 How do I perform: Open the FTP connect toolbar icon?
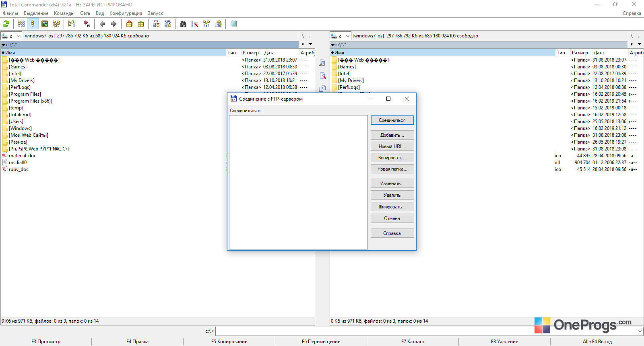coord(156,24)
